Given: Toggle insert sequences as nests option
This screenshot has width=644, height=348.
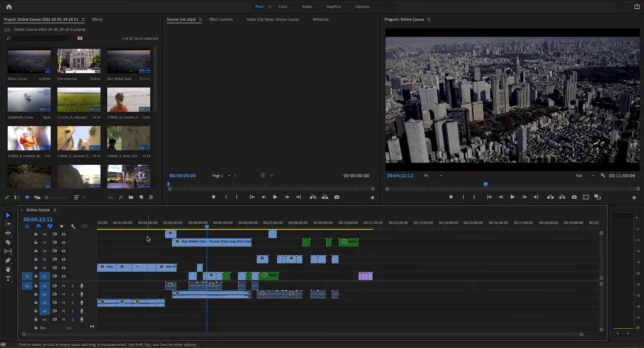Looking at the screenshot, I should pyautogui.click(x=27, y=226).
